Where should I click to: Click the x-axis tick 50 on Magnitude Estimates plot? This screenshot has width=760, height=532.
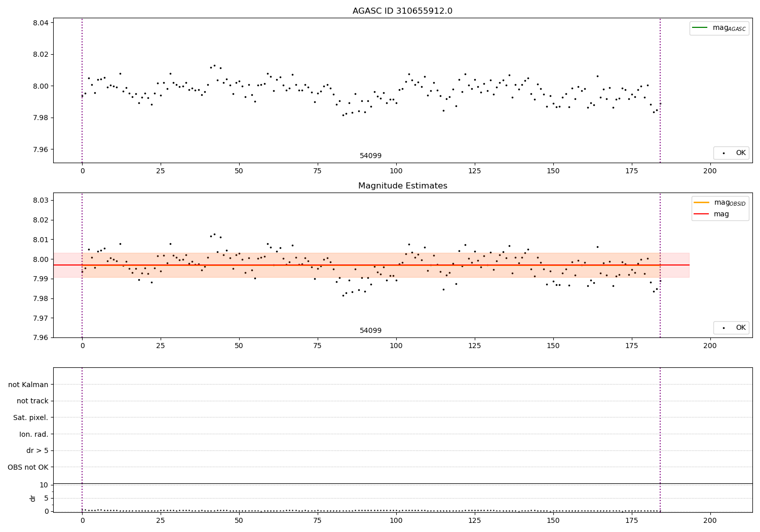[x=239, y=346]
